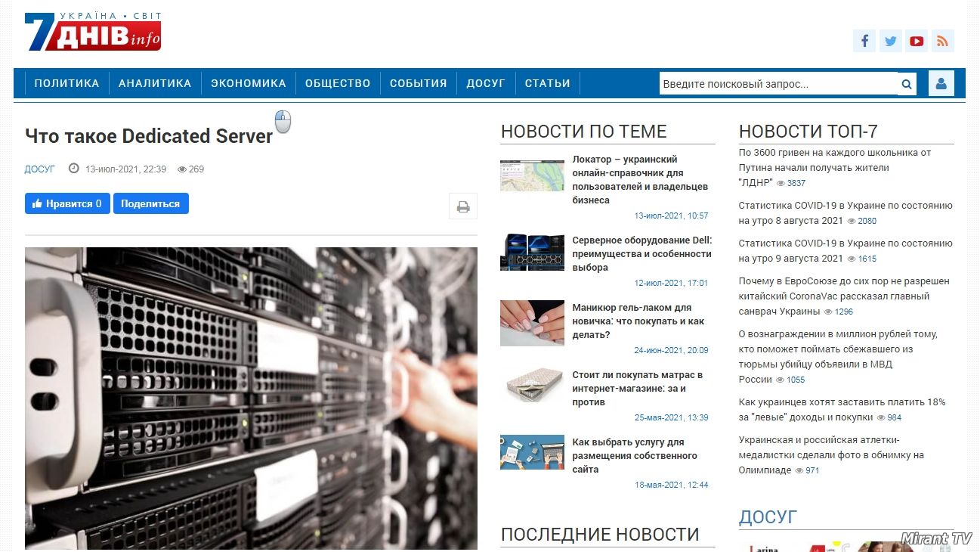Click the website hosting thumbnail
Viewport: 980px width, 552px height.
click(x=532, y=452)
